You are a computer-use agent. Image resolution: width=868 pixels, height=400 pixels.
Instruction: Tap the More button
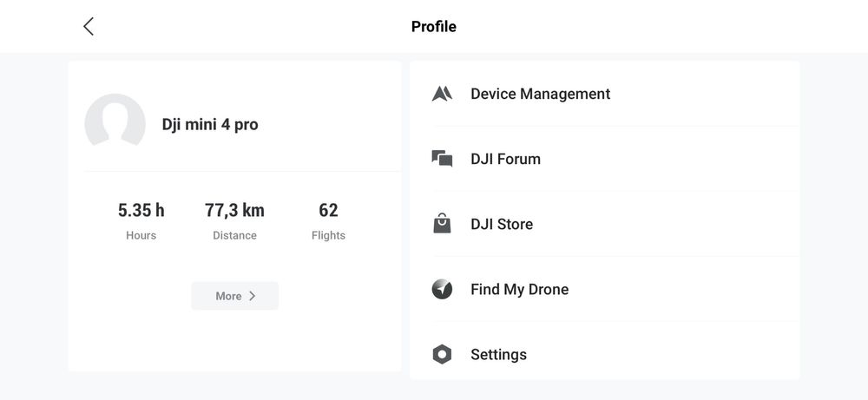pyautogui.click(x=234, y=296)
